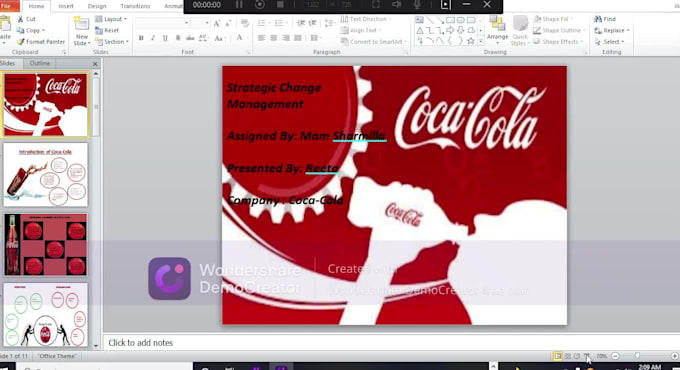Viewport: 680px width, 370px height.
Task: Increase font size with Grow Font
Action: [x=217, y=23]
